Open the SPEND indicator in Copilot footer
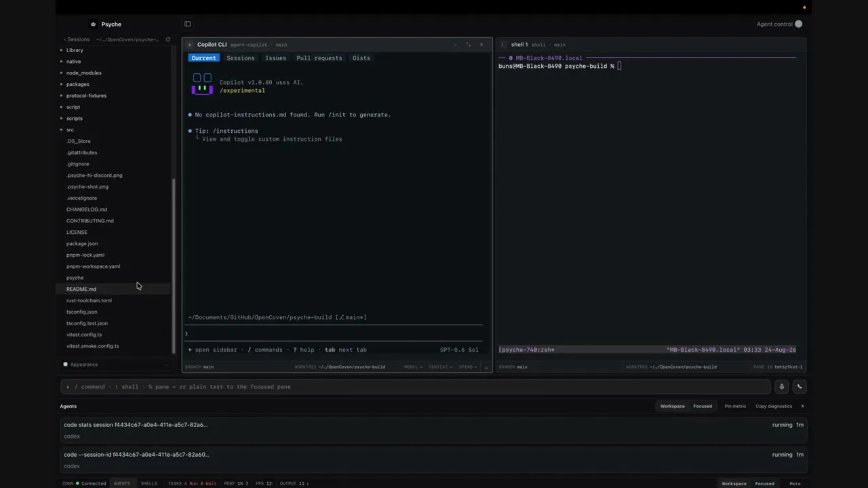This screenshot has width=868, height=488. pos(467,367)
